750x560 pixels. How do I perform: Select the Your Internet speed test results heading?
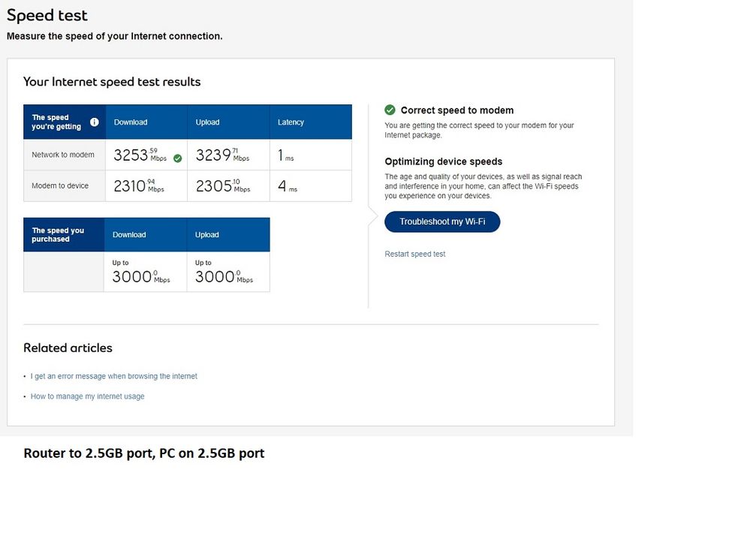(x=111, y=82)
